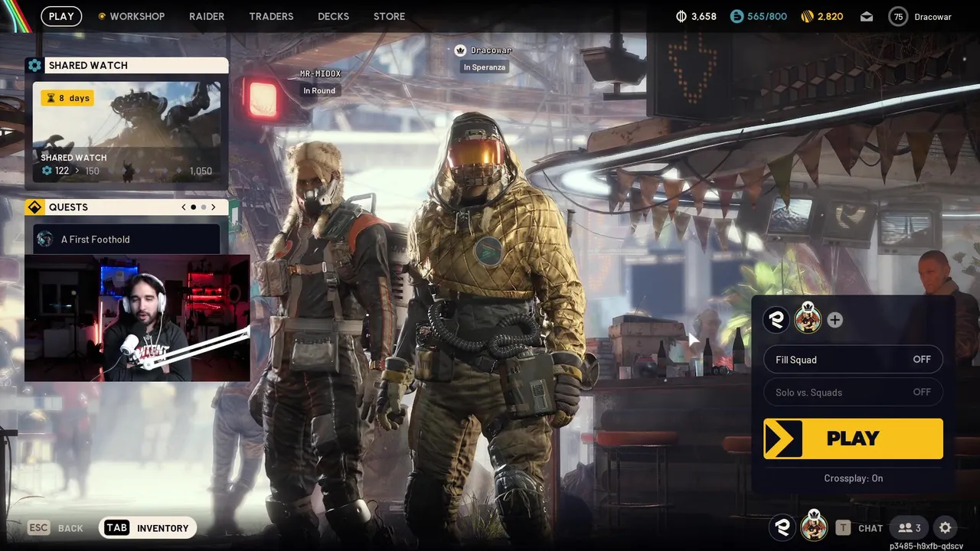Open the WORKSHOP tab

point(132,16)
